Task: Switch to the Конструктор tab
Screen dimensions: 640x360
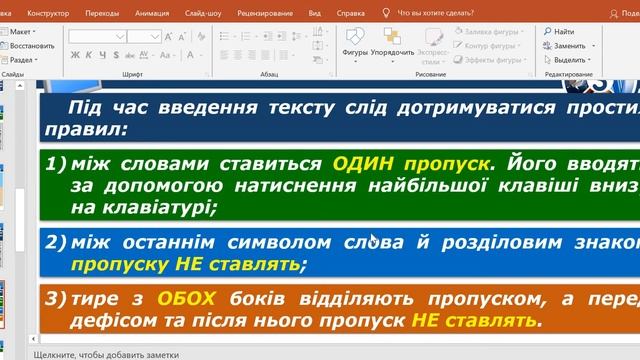Action: tap(48, 13)
